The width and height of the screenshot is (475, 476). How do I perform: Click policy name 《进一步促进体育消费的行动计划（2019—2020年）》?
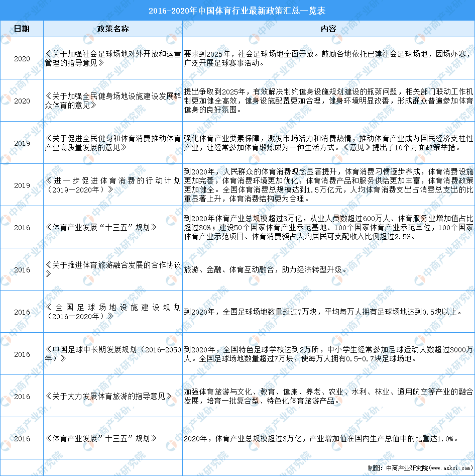[113, 185]
